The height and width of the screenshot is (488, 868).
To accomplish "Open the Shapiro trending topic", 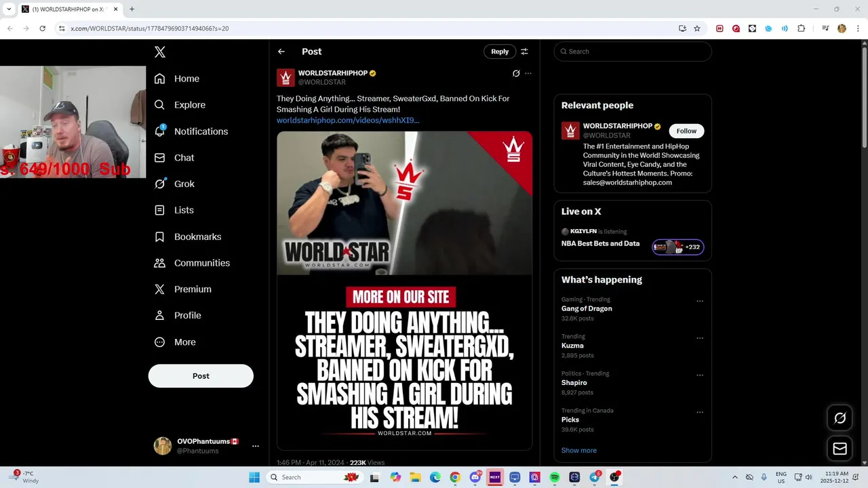I will pyautogui.click(x=574, y=383).
